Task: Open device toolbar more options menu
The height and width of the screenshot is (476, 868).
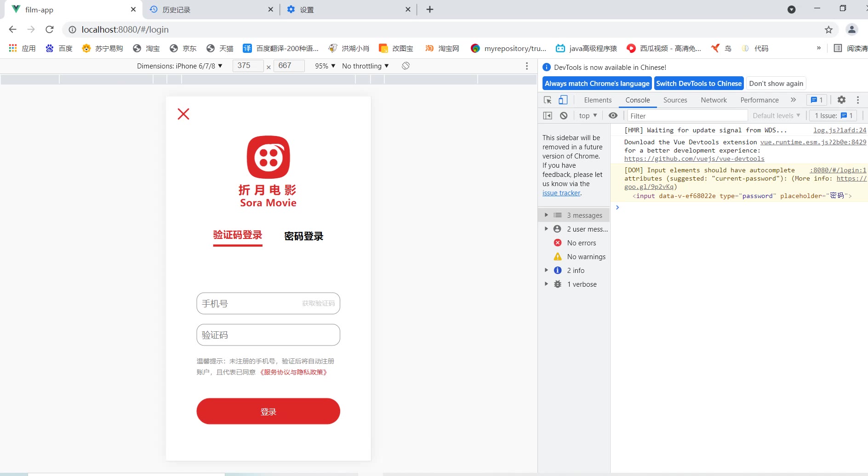Action: pos(527,66)
